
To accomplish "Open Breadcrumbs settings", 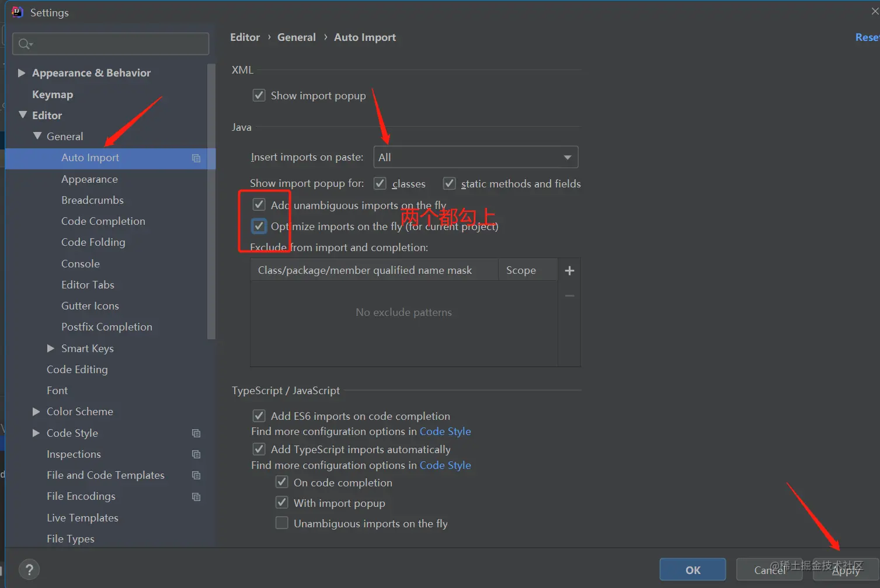I will tap(92, 200).
